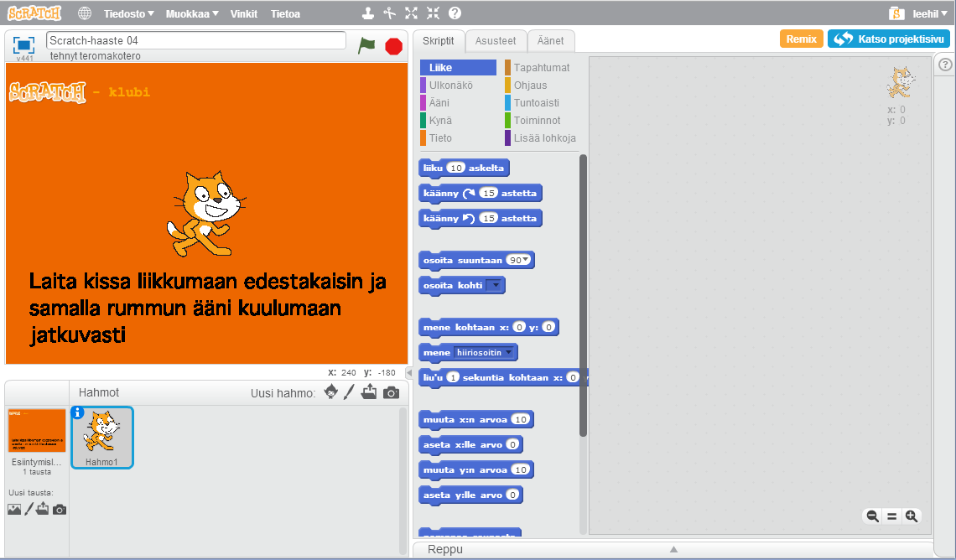Select the scissors delete tool
Image resolution: width=956 pixels, height=560 pixels.
point(389,13)
